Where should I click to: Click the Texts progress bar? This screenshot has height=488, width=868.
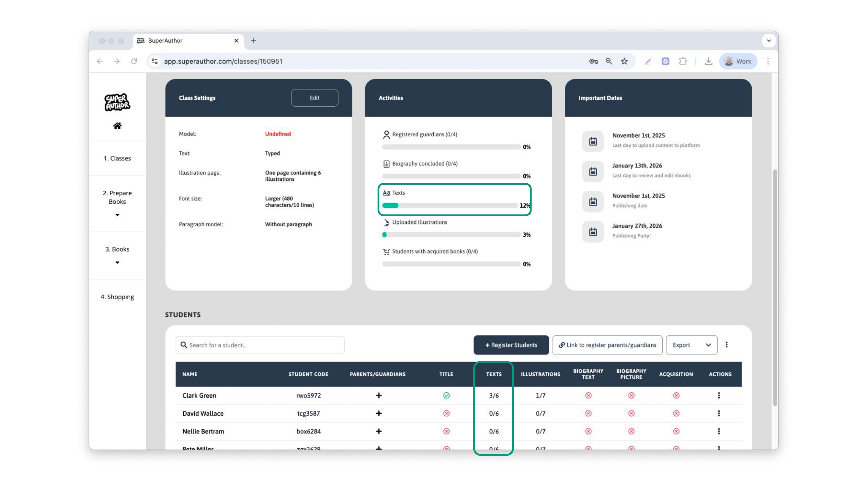(450, 206)
